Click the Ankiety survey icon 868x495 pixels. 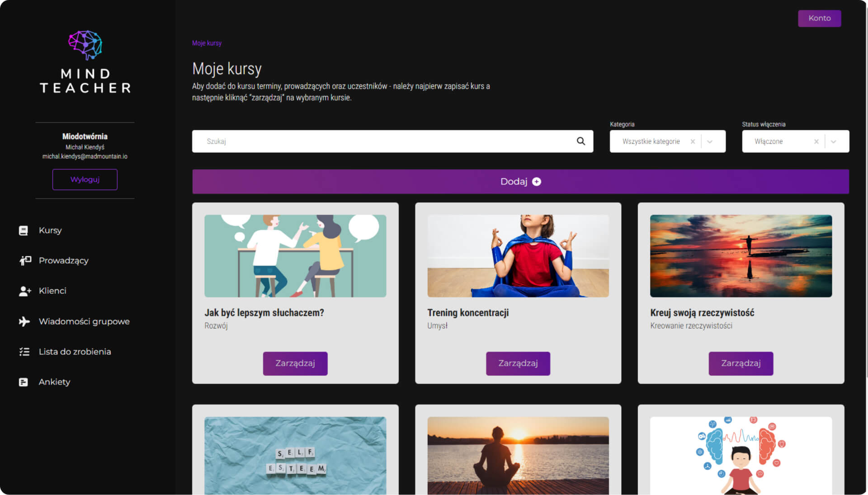coord(24,382)
